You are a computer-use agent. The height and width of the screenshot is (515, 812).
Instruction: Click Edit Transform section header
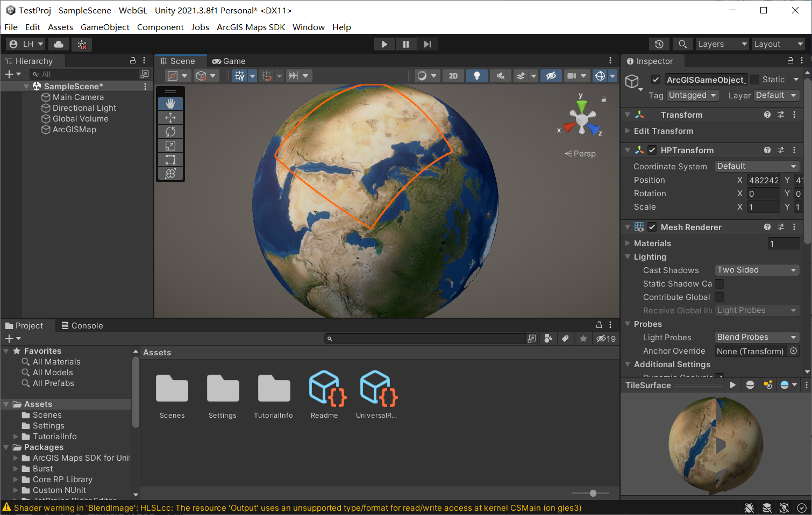pos(663,131)
